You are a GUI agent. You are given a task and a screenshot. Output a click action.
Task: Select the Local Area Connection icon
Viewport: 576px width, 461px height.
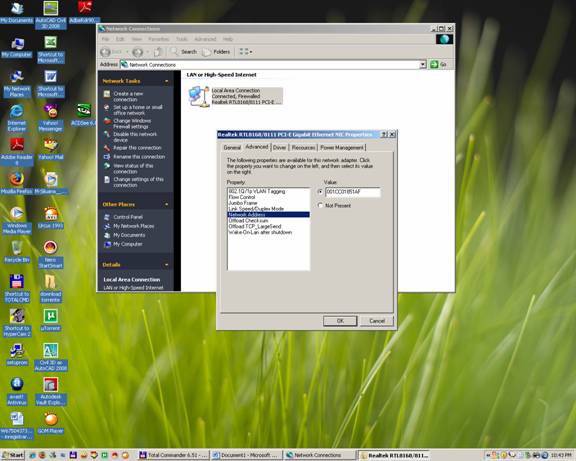(x=199, y=96)
